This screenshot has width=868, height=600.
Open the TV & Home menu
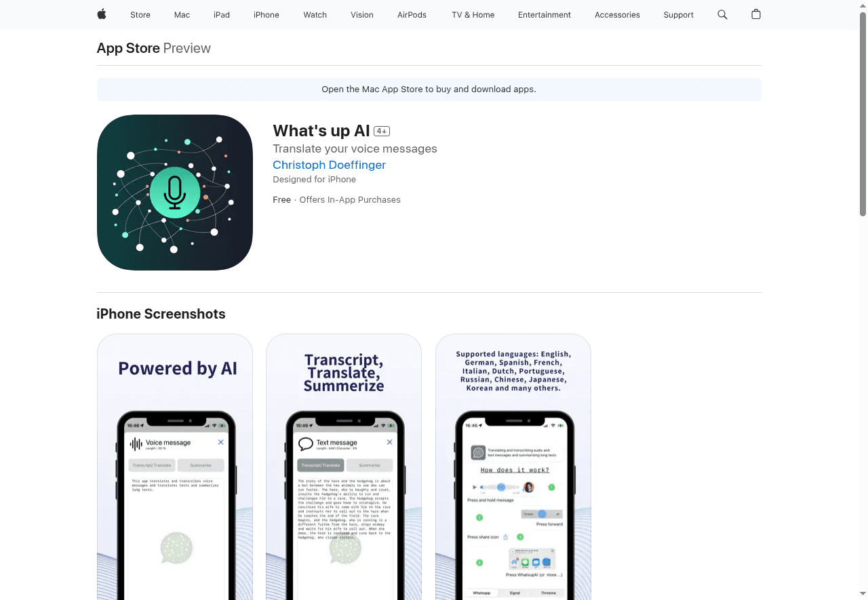473,15
